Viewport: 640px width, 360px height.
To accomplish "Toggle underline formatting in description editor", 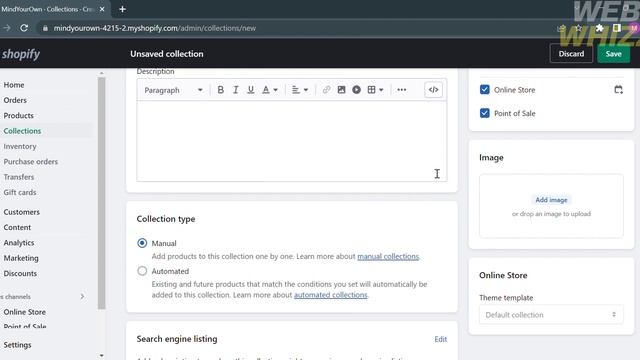I will pos(251,90).
